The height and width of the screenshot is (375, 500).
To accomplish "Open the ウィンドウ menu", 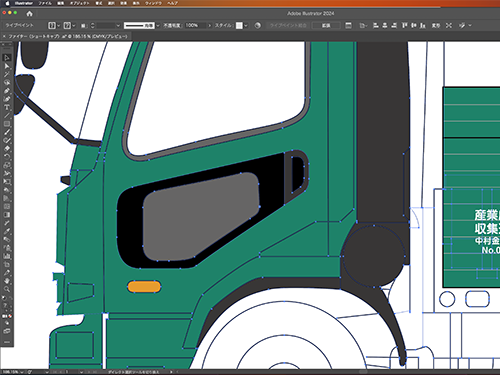I will (x=153, y=3).
